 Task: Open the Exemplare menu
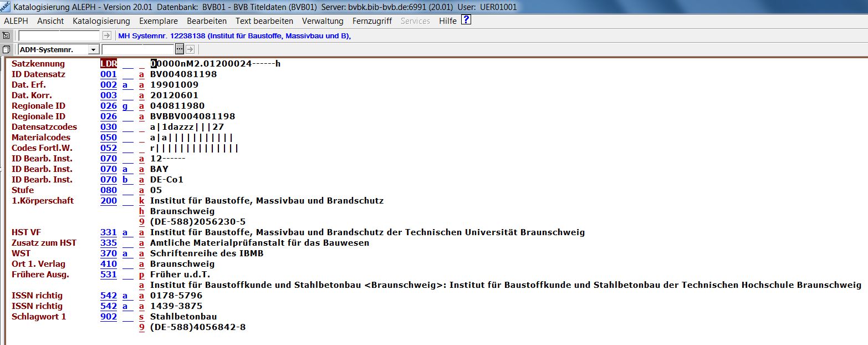158,21
